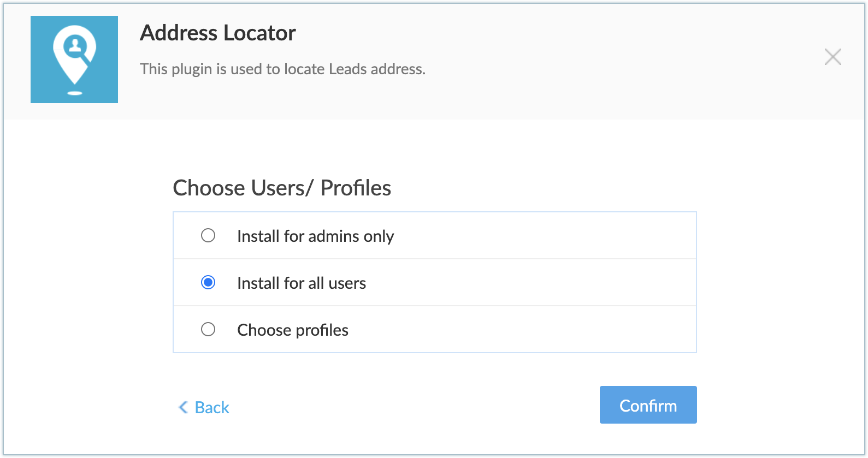
Task: Click the 'Choose Users/ Profiles' heading
Action: coord(282,188)
